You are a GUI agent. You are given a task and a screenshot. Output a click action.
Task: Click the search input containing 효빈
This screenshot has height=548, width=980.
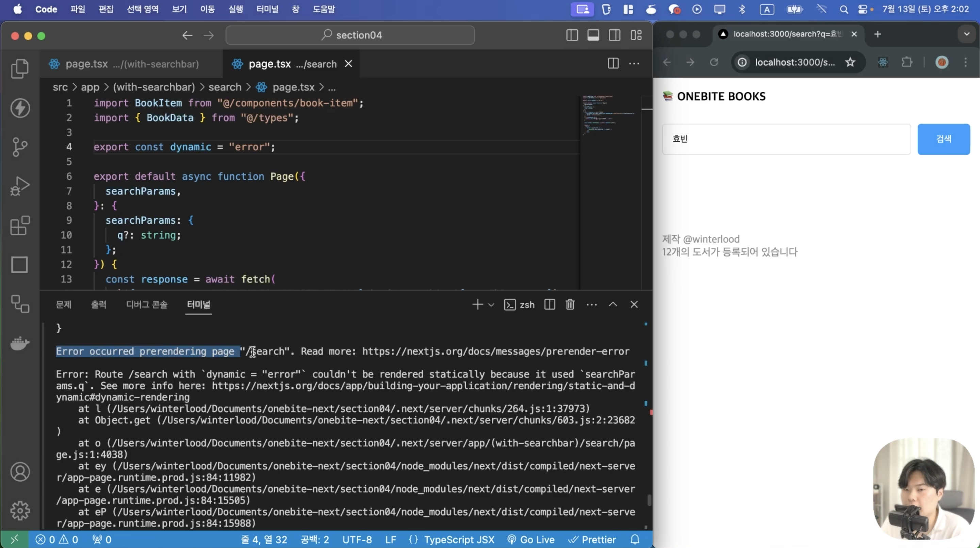786,139
